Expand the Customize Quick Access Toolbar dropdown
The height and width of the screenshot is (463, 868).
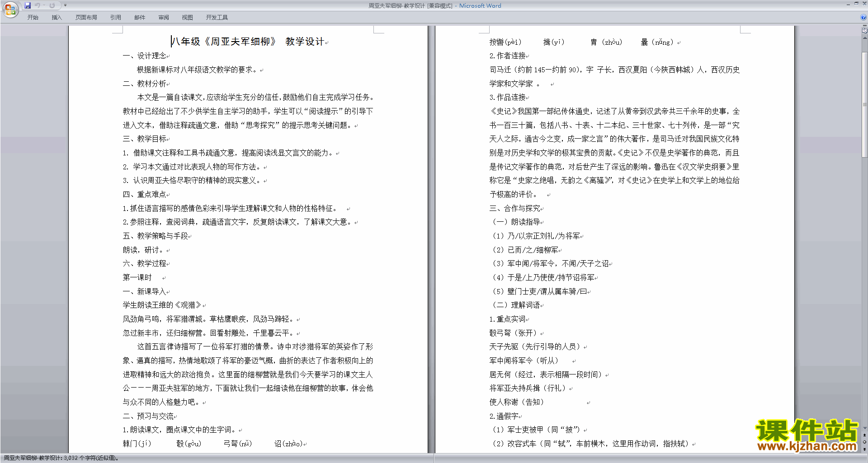(x=65, y=5)
